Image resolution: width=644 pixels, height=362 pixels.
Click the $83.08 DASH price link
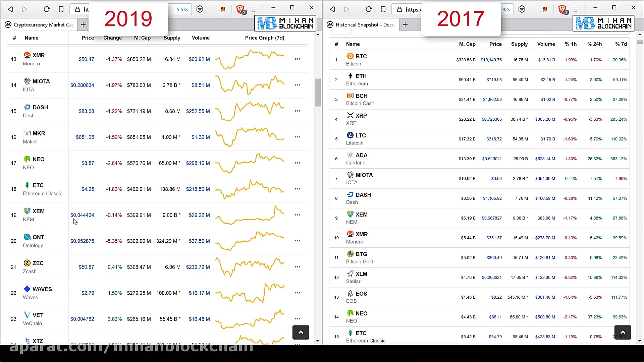point(86,111)
